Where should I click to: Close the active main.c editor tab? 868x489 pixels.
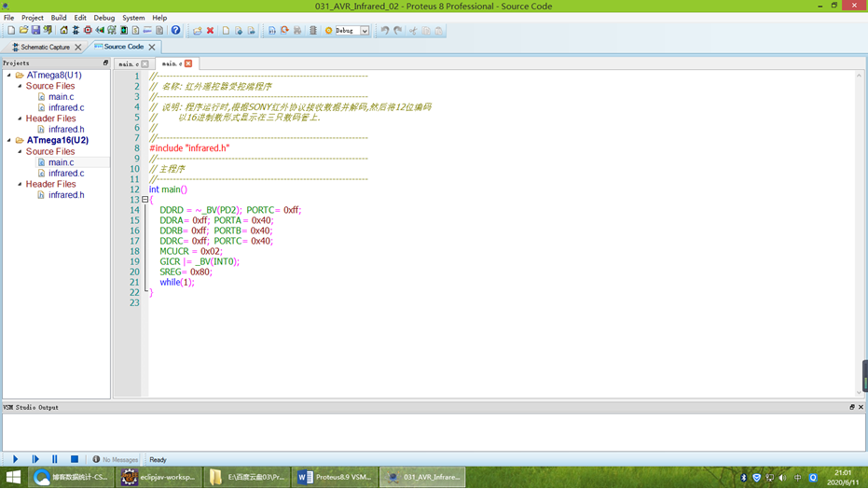188,63
